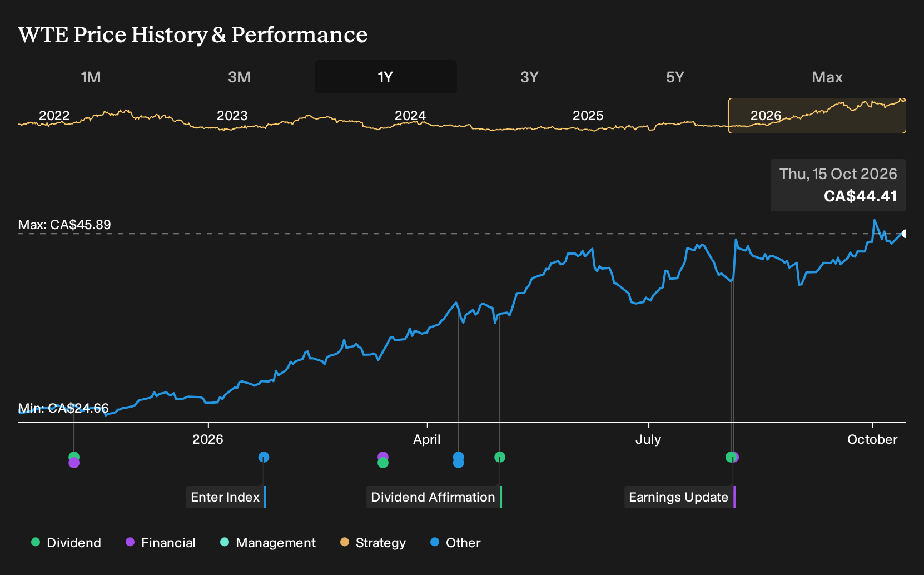Click the green dot stacked under the purple March dot
Screen dimensions: 924x575
[383, 463]
